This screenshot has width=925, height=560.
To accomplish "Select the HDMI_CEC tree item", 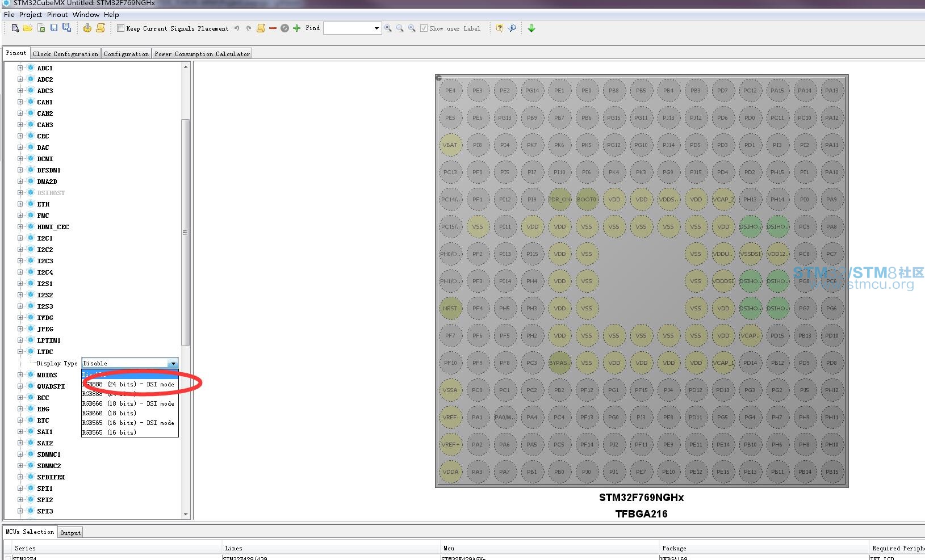I will [53, 227].
